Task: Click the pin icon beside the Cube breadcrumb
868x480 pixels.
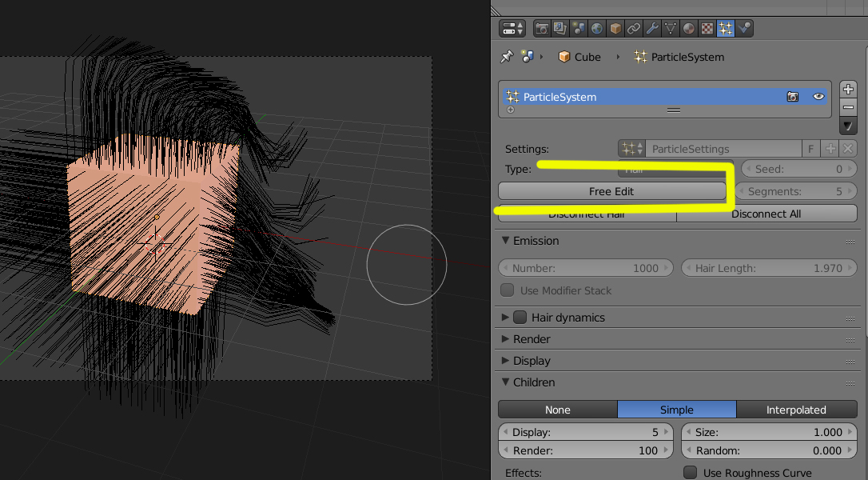Action: point(506,57)
